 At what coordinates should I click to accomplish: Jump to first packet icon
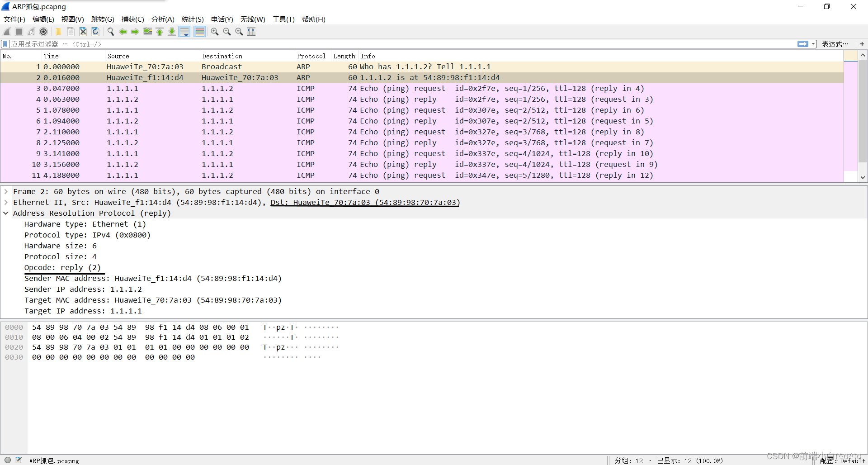click(160, 32)
